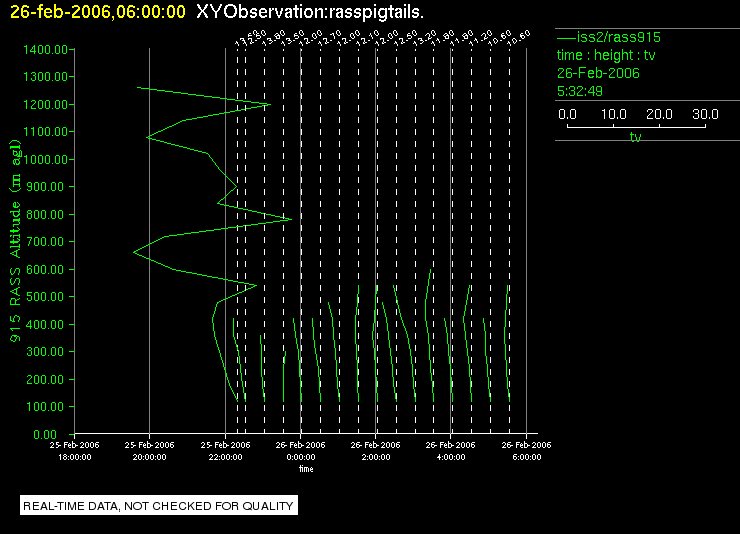Click the 13.20 rotated value label above the plot
Screen dimensions: 740x534
(424, 38)
